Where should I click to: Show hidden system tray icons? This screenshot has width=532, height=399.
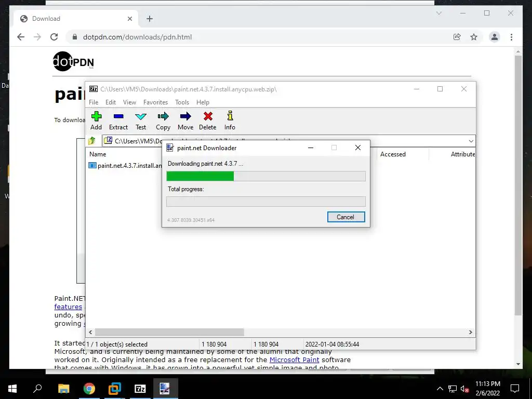tap(440, 389)
